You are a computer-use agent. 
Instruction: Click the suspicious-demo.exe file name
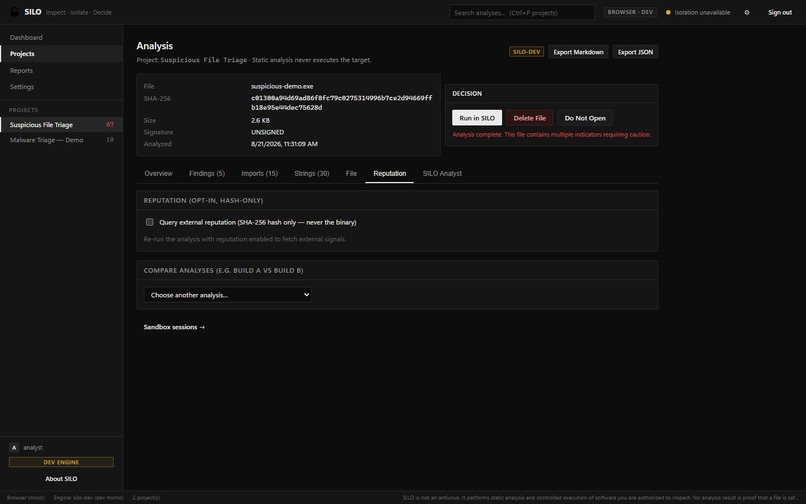282,86
